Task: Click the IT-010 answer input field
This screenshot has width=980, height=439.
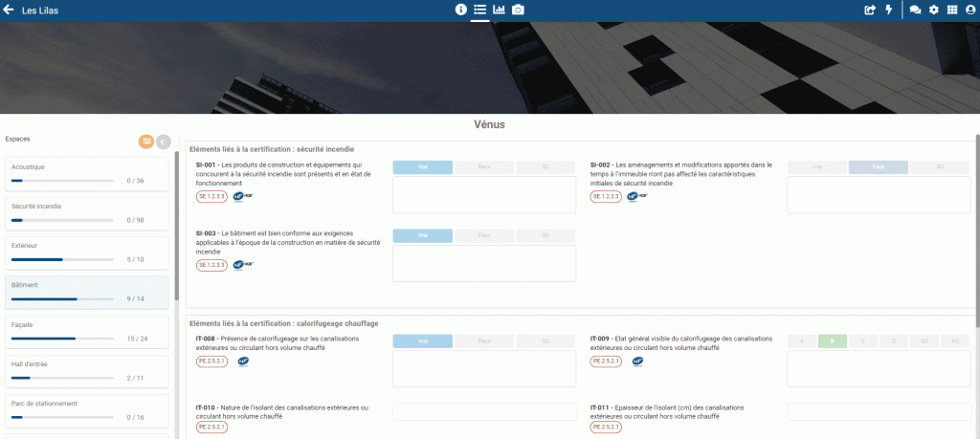Action: point(484,412)
